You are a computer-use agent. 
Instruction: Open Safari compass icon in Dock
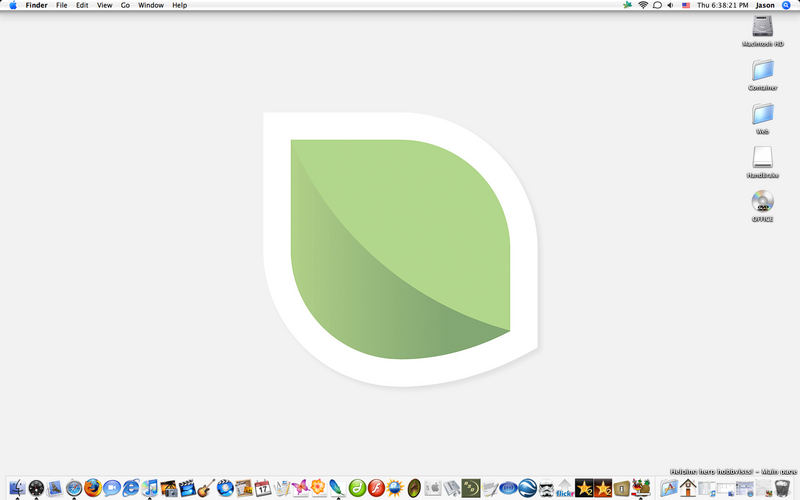(74, 488)
